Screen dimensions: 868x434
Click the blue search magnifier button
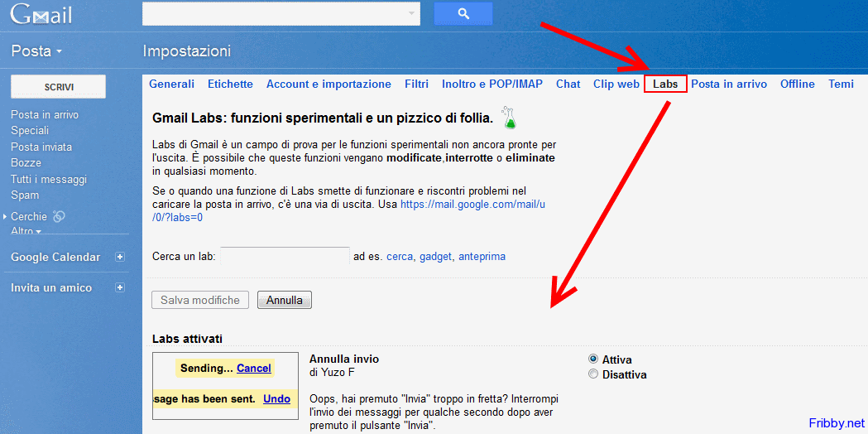tap(463, 14)
